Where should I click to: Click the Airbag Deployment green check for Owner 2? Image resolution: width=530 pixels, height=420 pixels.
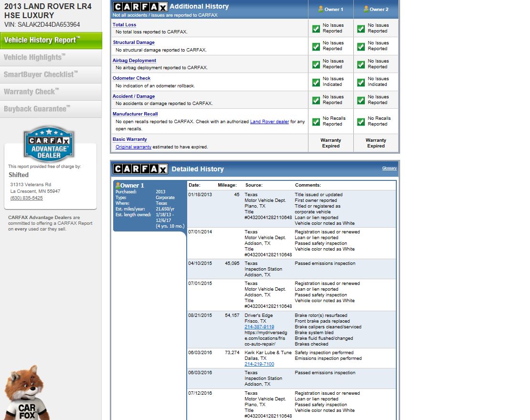pos(361,64)
